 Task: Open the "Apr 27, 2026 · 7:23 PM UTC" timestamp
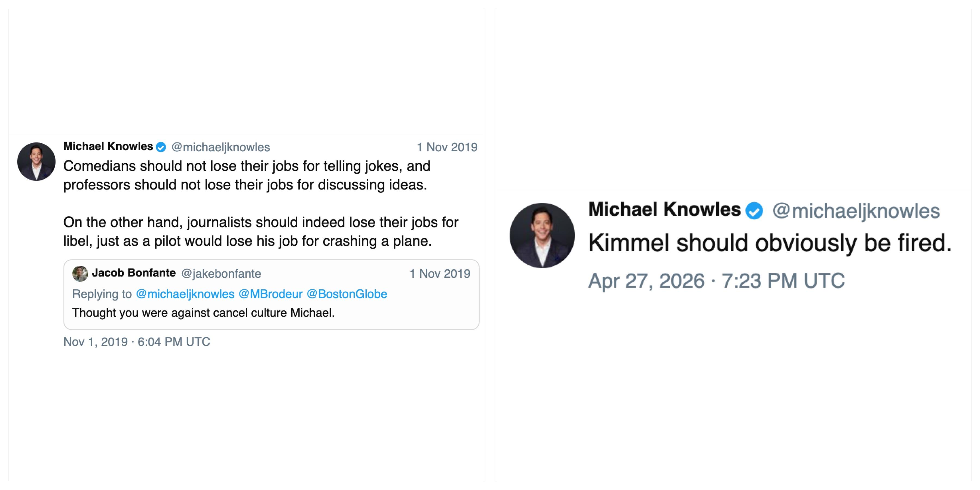pos(716,281)
